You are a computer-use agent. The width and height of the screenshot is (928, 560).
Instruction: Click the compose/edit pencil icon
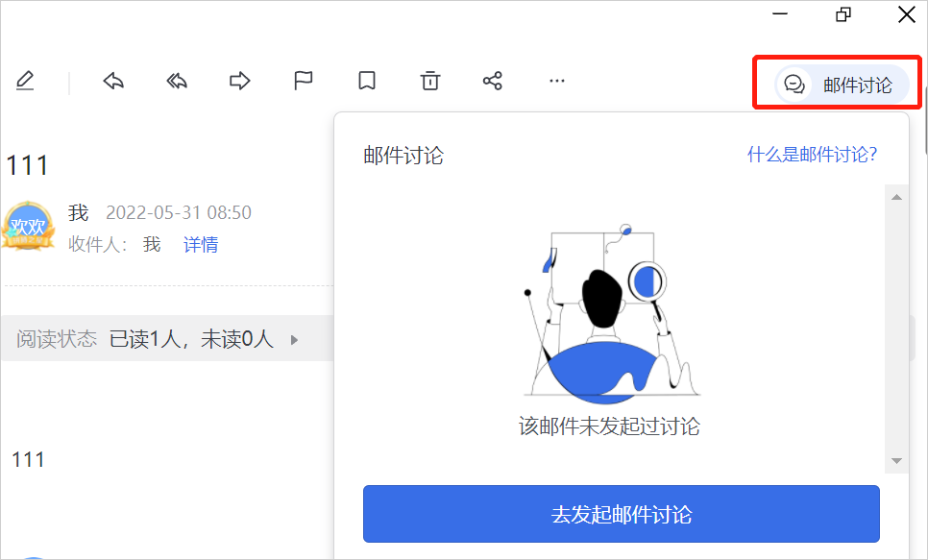point(25,81)
